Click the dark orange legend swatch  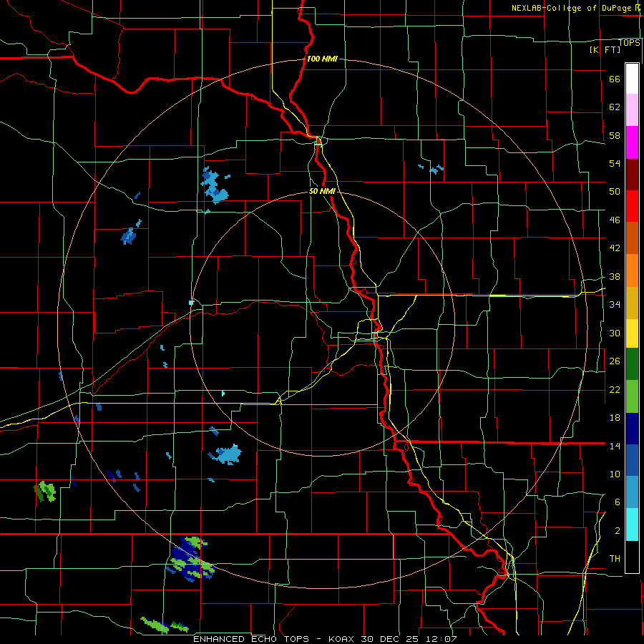[632, 238]
